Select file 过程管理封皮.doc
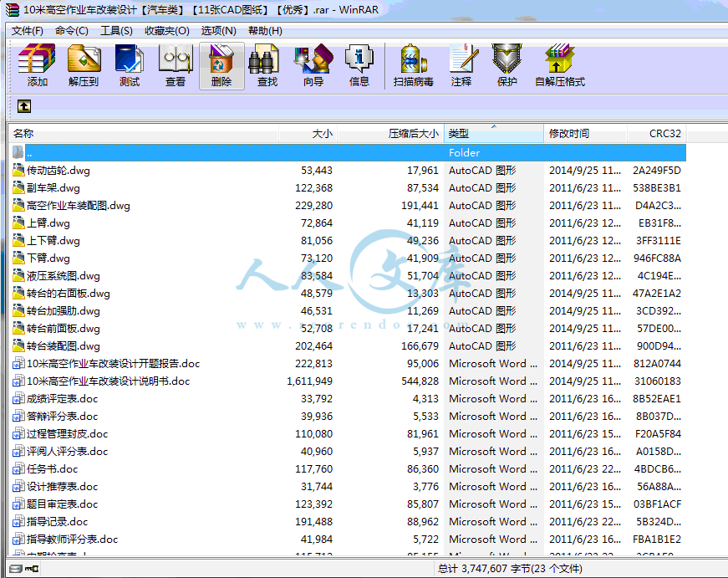The height and width of the screenshot is (578, 728). (68, 433)
